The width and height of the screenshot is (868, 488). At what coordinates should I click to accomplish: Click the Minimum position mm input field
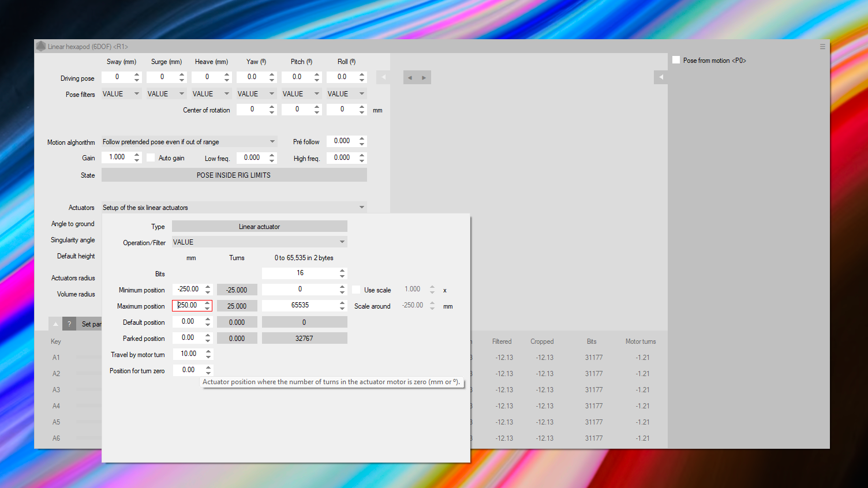pos(188,290)
